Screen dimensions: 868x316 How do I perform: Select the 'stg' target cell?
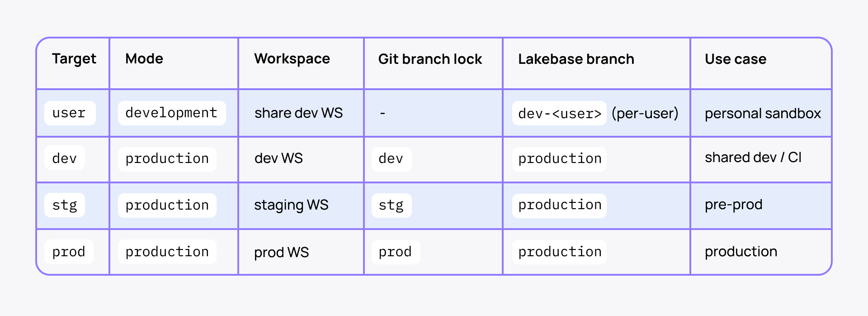pos(65,205)
